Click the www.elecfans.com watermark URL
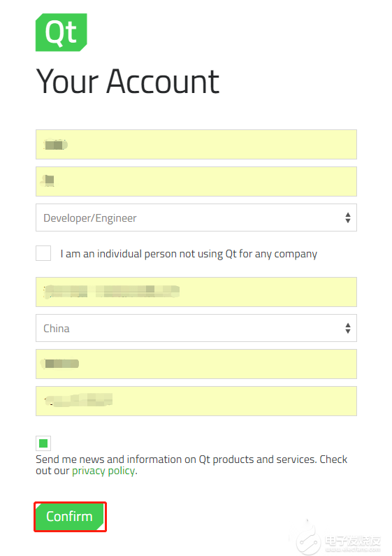The width and height of the screenshot is (392, 556). (x=353, y=550)
